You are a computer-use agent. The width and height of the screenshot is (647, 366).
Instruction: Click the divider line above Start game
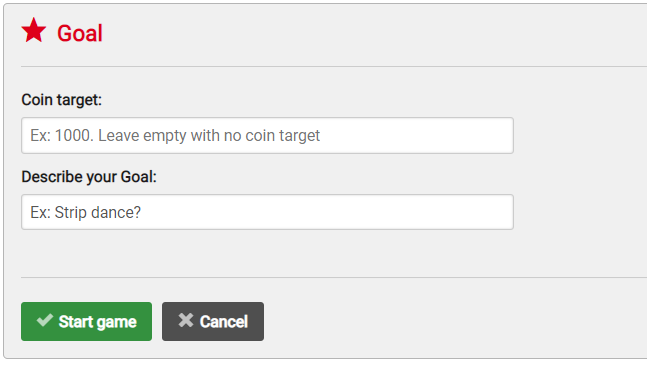point(334,277)
